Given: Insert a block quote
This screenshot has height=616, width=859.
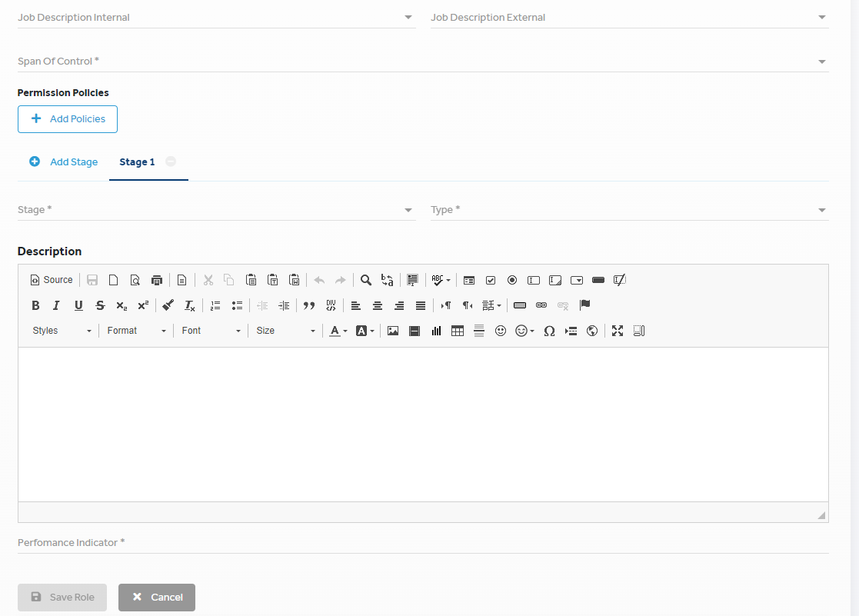Looking at the screenshot, I should [x=309, y=305].
